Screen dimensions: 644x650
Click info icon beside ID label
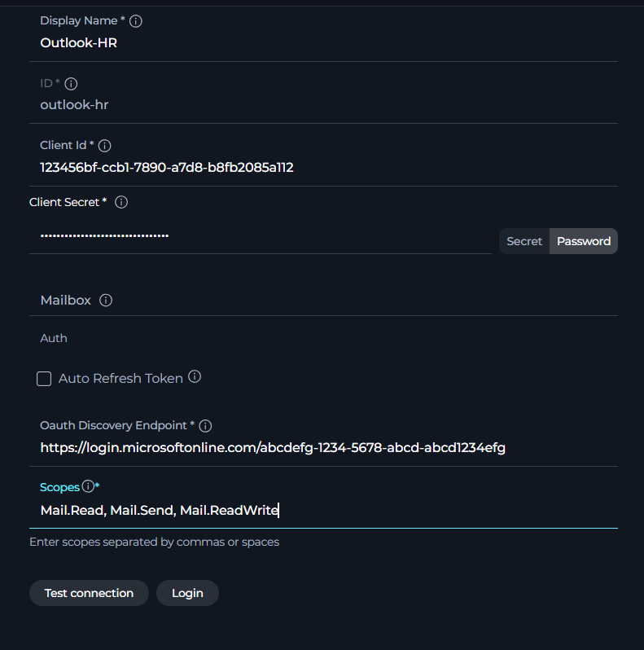coord(71,84)
